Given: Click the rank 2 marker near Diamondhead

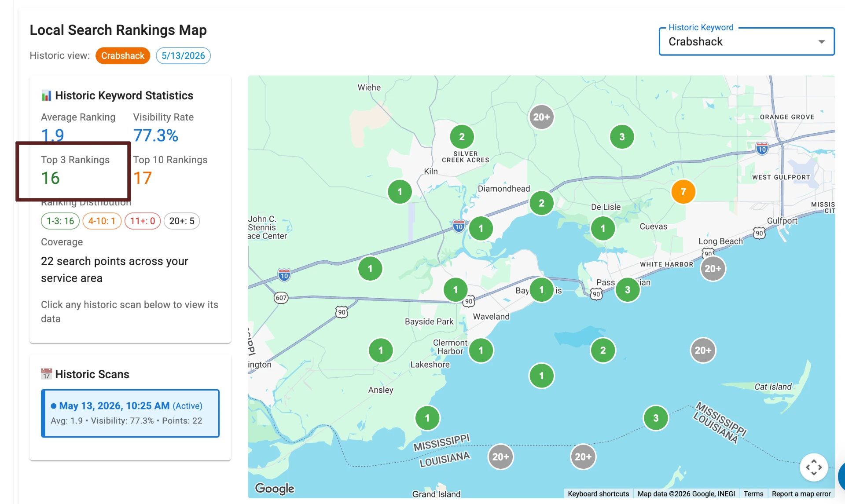Looking at the screenshot, I should click(541, 203).
